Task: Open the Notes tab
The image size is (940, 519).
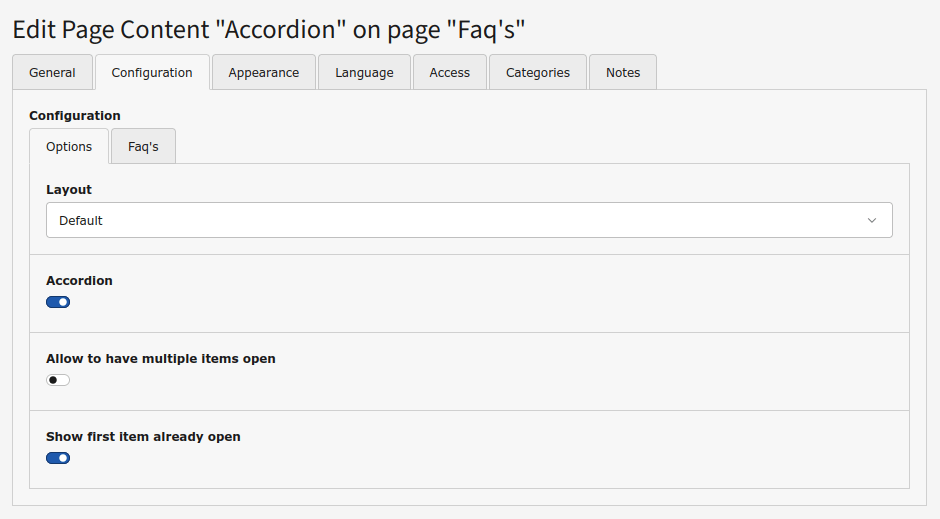Action: pyautogui.click(x=623, y=72)
